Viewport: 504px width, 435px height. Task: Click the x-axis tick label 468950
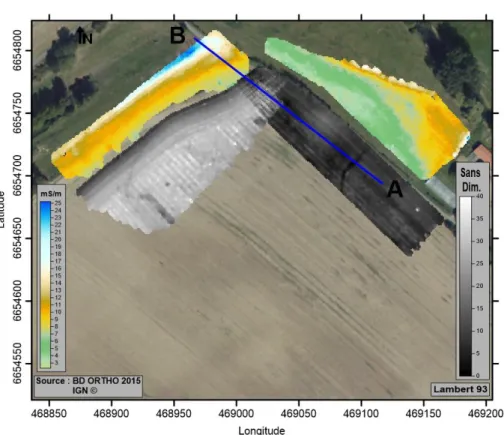[174, 414]
